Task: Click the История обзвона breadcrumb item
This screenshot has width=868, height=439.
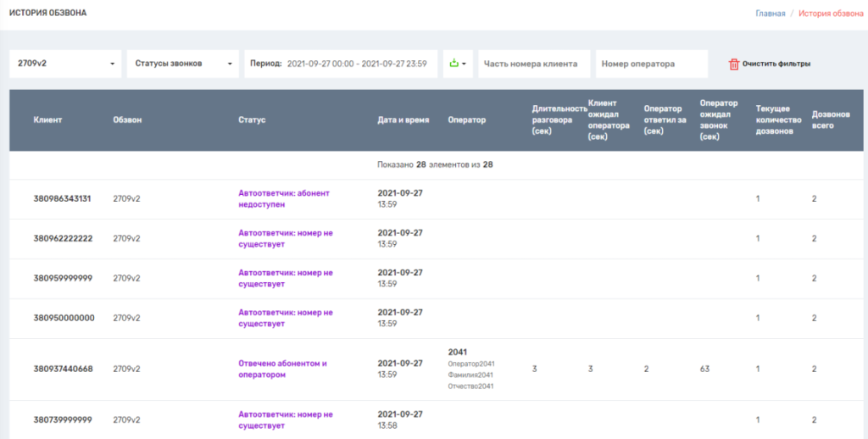Action: tap(831, 14)
